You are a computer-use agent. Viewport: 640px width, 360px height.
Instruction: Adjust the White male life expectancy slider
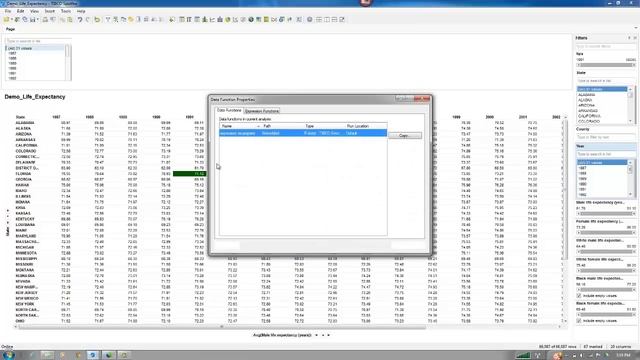[606, 252]
